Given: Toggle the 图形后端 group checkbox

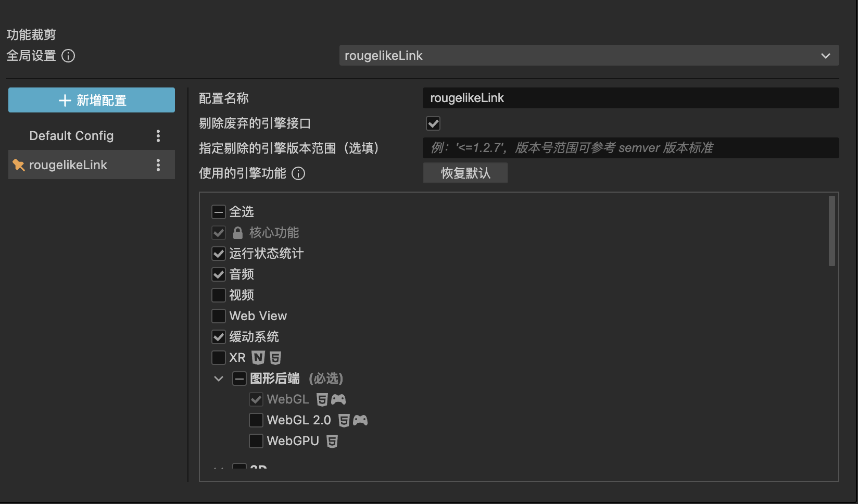Looking at the screenshot, I should point(239,379).
